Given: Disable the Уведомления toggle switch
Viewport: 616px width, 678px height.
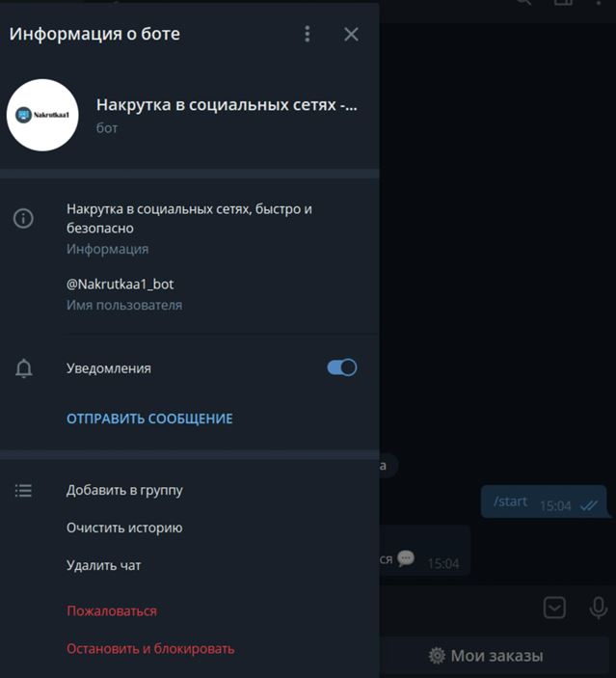Looking at the screenshot, I should tap(342, 368).
